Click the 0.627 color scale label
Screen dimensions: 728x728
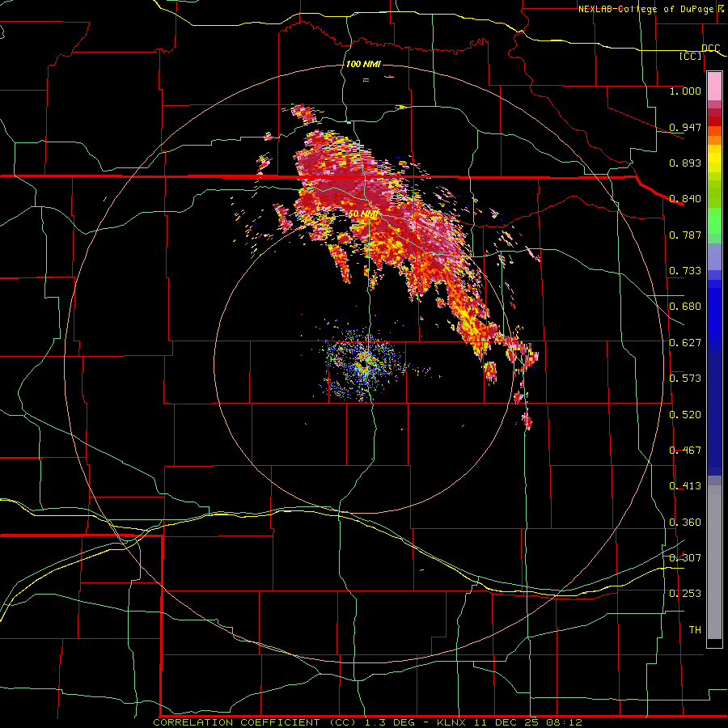tap(685, 342)
